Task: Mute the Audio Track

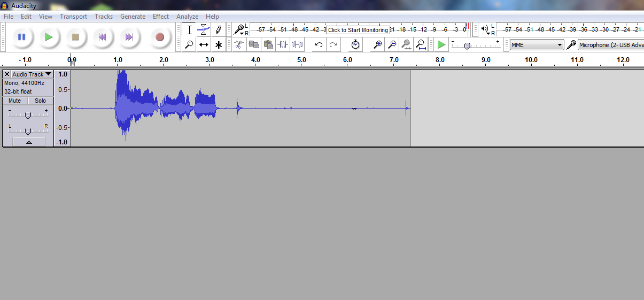Action: coord(15,101)
